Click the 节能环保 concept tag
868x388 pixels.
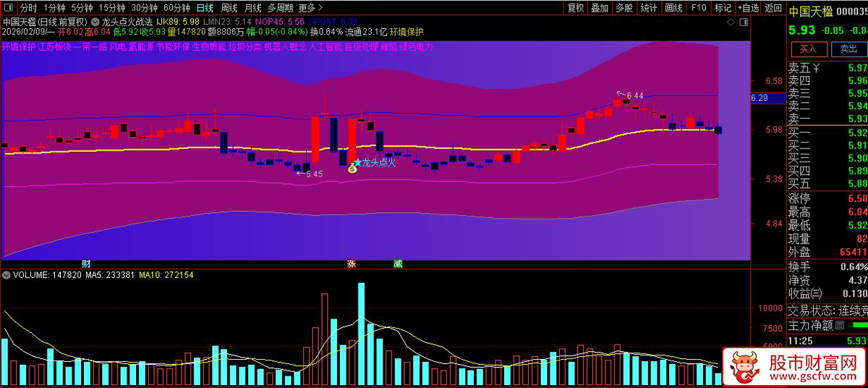pyautogui.click(x=173, y=47)
